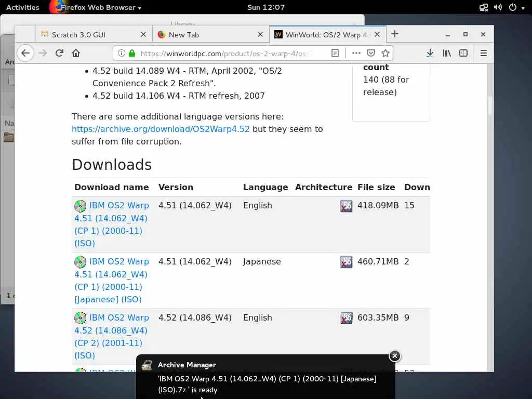532x399 pixels.
Task: Download IBM OS2 Warp 4.51 Japanese ISO
Action: pos(112,280)
